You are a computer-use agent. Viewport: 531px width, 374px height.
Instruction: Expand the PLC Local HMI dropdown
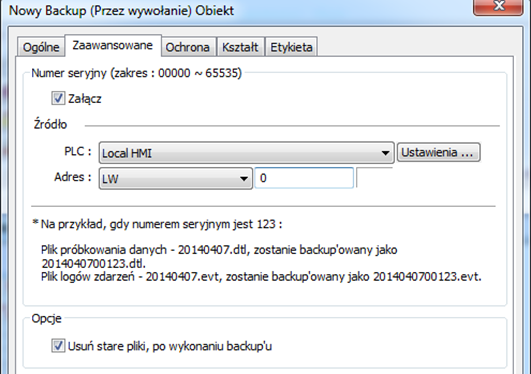[247, 153]
